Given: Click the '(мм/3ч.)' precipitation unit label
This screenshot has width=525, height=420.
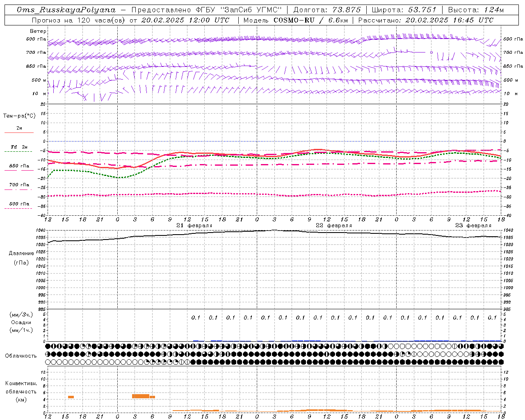Looking at the screenshot, I should point(21,315).
